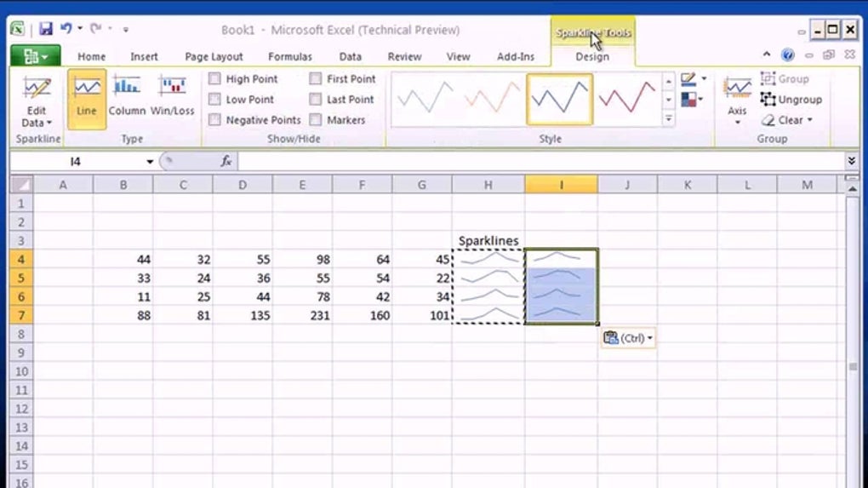Select the Line sparkline type
The height and width of the screenshot is (488, 868).
(x=87, y=99)
